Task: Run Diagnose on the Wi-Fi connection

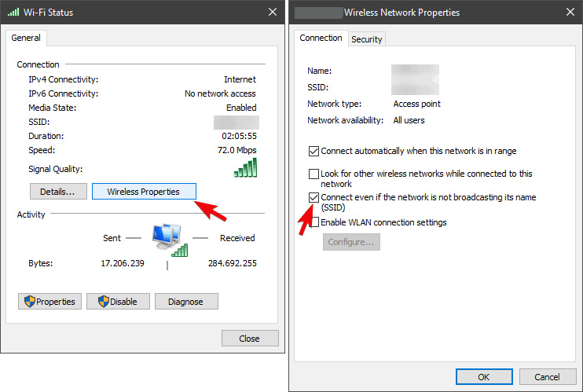Action: [186, 301]
